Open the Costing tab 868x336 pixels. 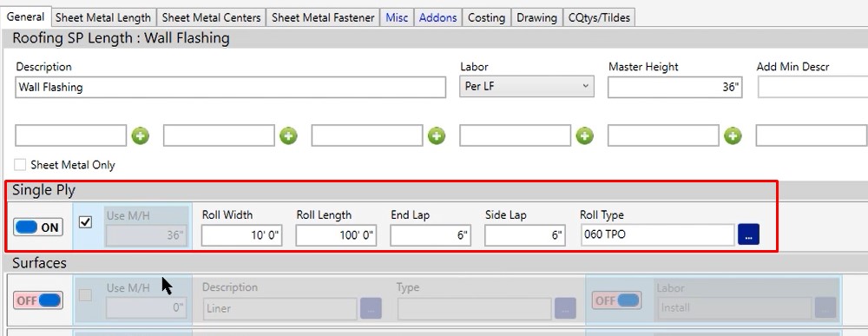tap(487, 17)
